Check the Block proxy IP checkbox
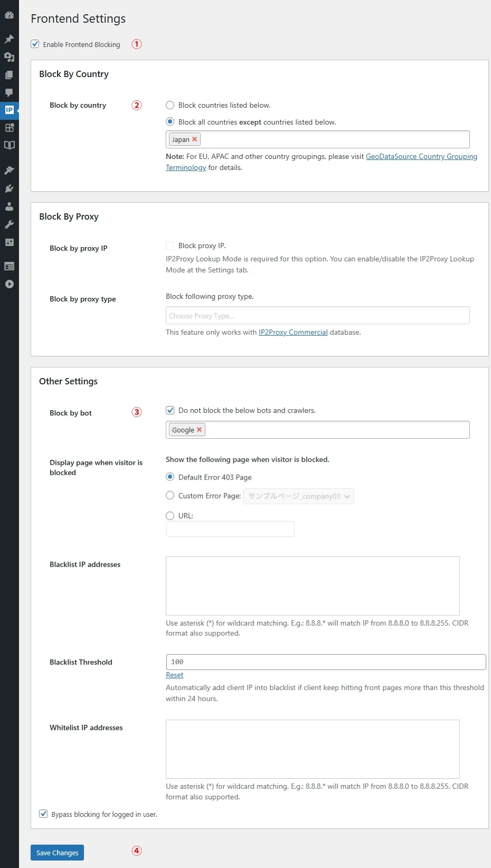The width and height of the screenshot is (491, 868). click(170, 246)
